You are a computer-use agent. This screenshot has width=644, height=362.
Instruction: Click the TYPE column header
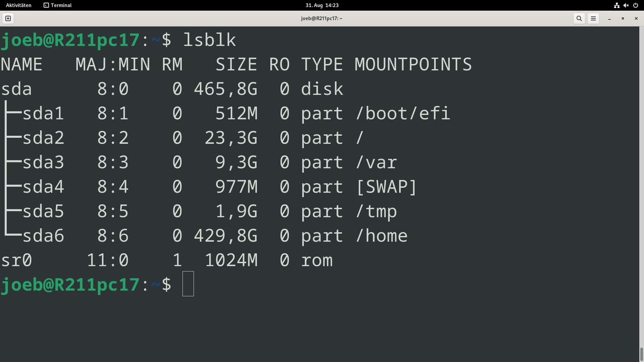pyautogui.click(x=322, y=64)
